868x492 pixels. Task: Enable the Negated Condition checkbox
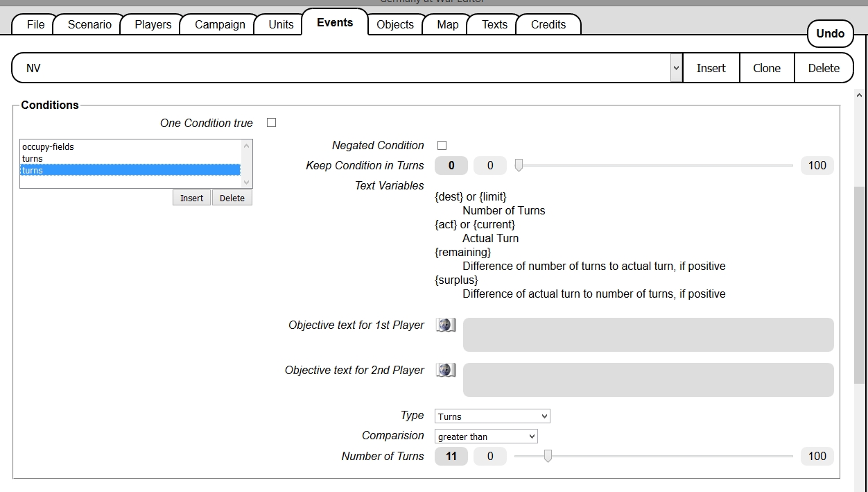[x=442, y=145]
